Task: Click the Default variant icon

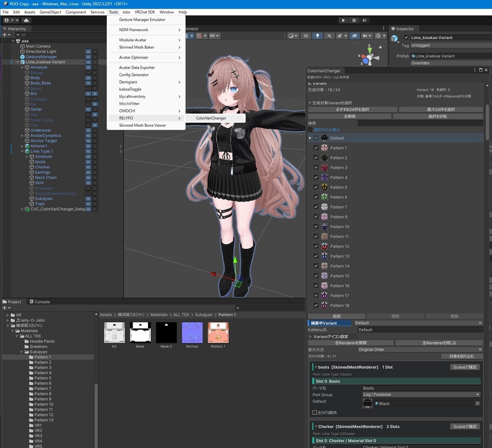Action: [x=324, y=138]
